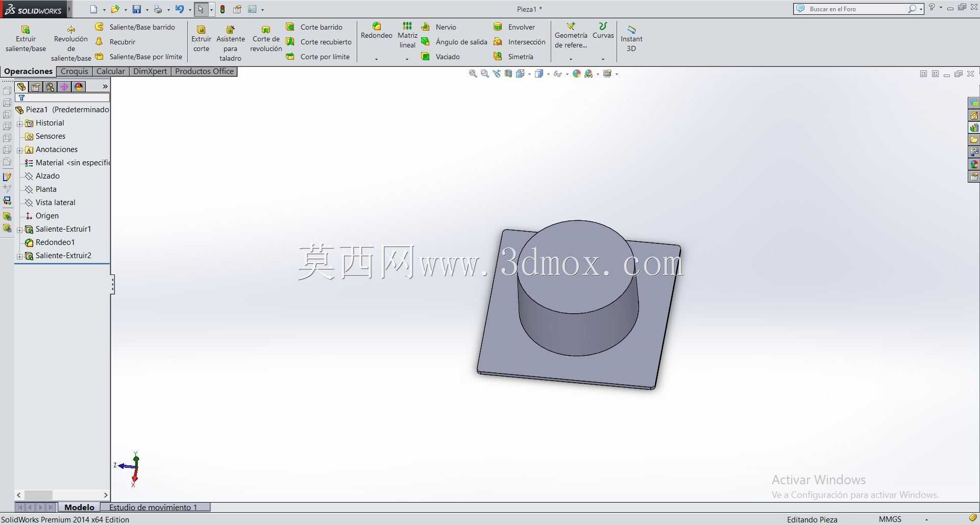
Task: Choose Saliente/Base por límite
Action: (139, 57)
